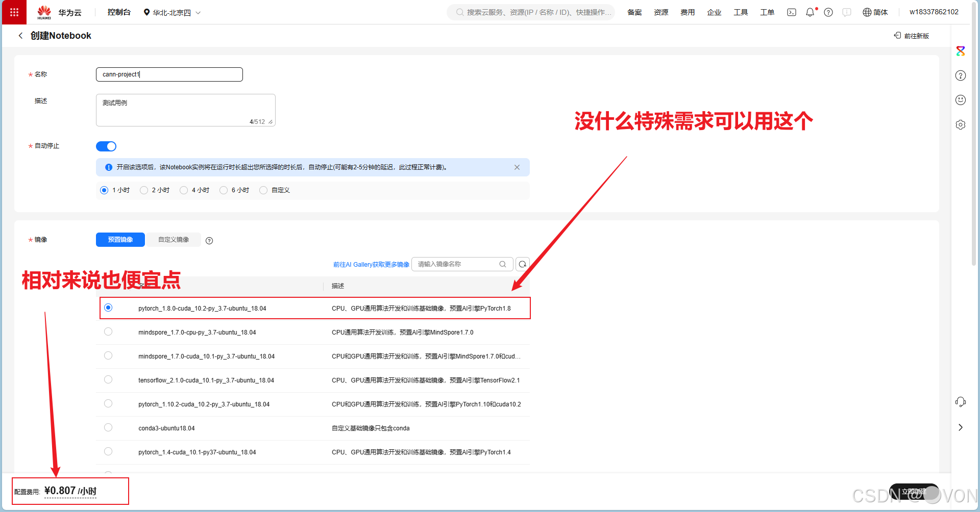
Task: Open the help question mark in top bar
Action: (828, 12)
